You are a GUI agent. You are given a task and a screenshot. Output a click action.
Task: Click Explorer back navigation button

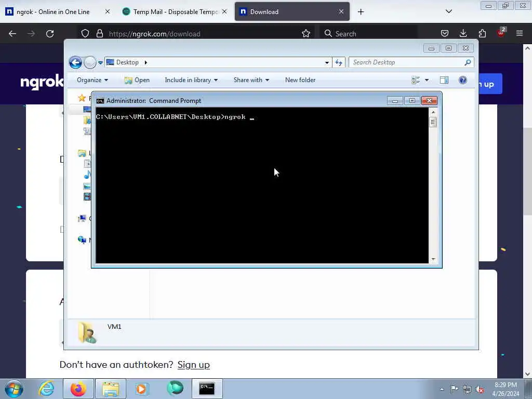[x=75, y=62]
